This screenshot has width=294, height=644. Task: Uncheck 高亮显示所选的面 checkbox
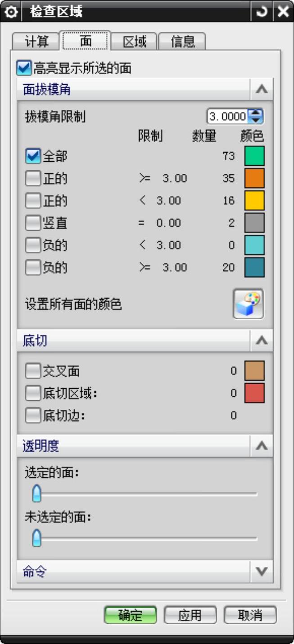tap(23, 68)
